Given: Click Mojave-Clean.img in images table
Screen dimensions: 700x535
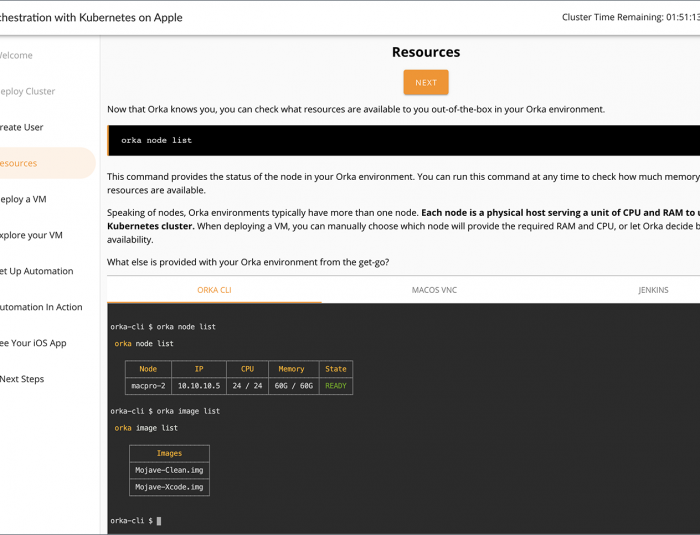Looking at the screenshot, I should click(x=169, y=470).
